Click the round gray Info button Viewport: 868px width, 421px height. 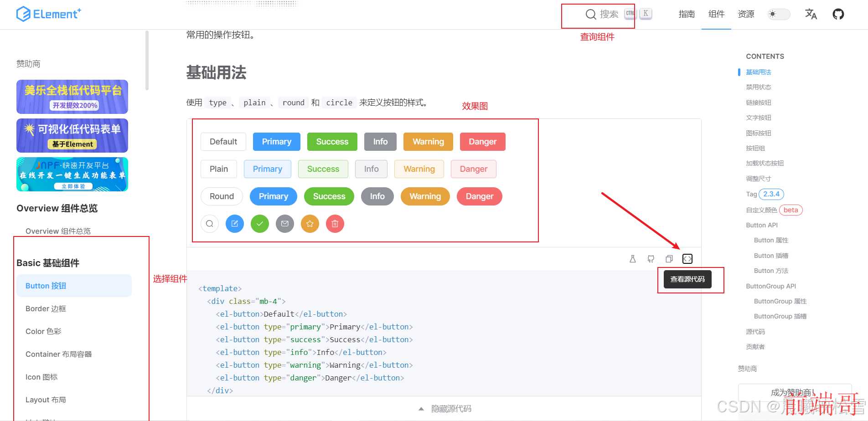pyautogui.click(x=377, y=196)
